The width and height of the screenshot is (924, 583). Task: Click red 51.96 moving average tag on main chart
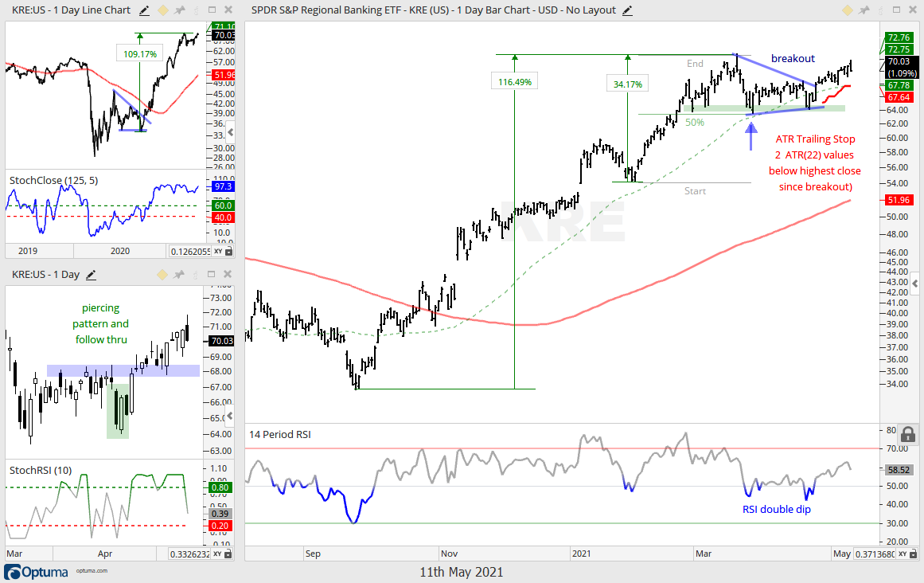coord(899,200)
